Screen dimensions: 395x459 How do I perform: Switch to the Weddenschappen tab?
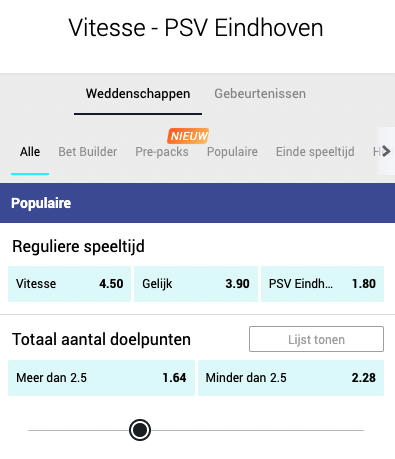pyautogui.click(x=138, y=94)
